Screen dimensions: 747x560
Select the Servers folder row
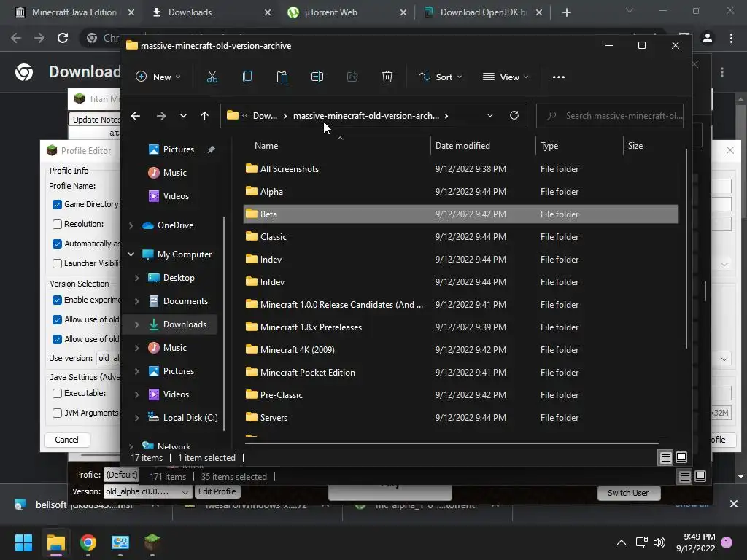pyautogui.click(x=461, y=418)
